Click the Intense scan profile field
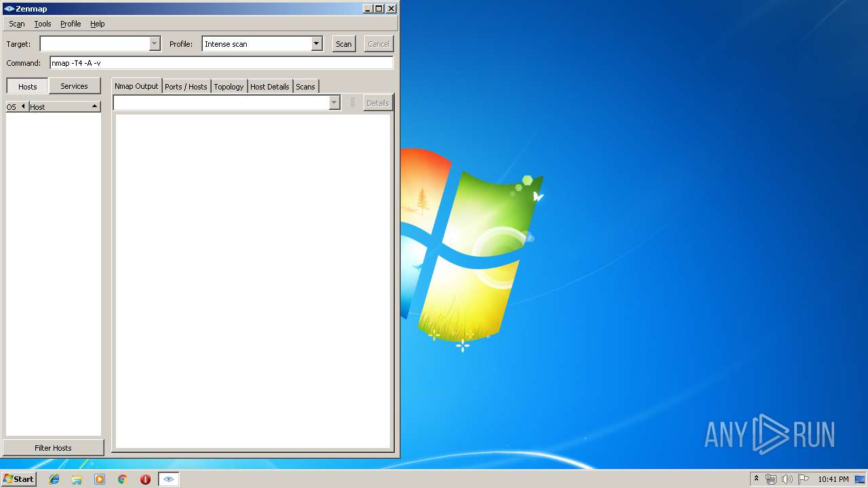 (x=256, y=43)
